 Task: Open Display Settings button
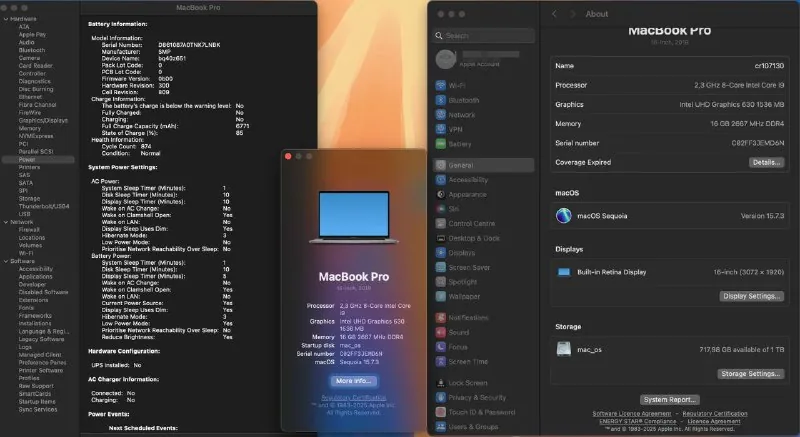click(x=752, y=296)
